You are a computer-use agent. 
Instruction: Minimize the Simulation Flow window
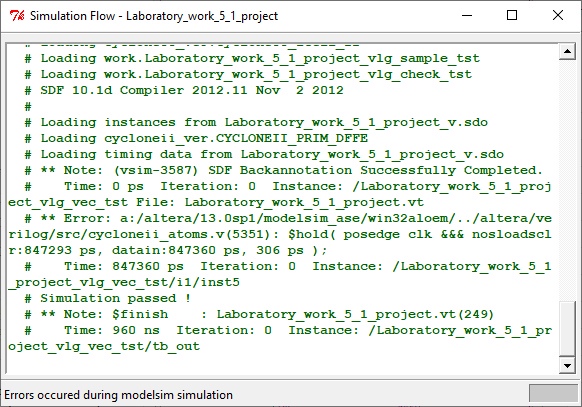tap(467, 16)
